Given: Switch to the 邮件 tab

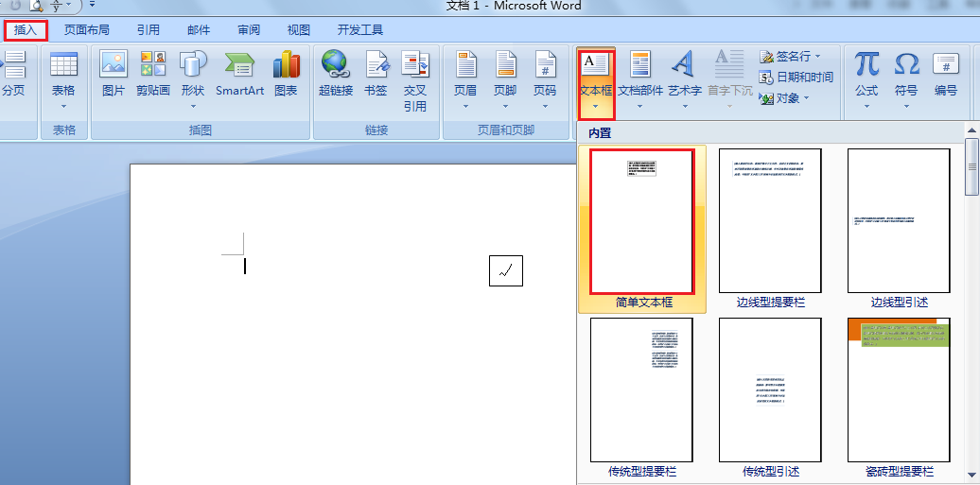Looking at the screenshot, I should 199,30.
